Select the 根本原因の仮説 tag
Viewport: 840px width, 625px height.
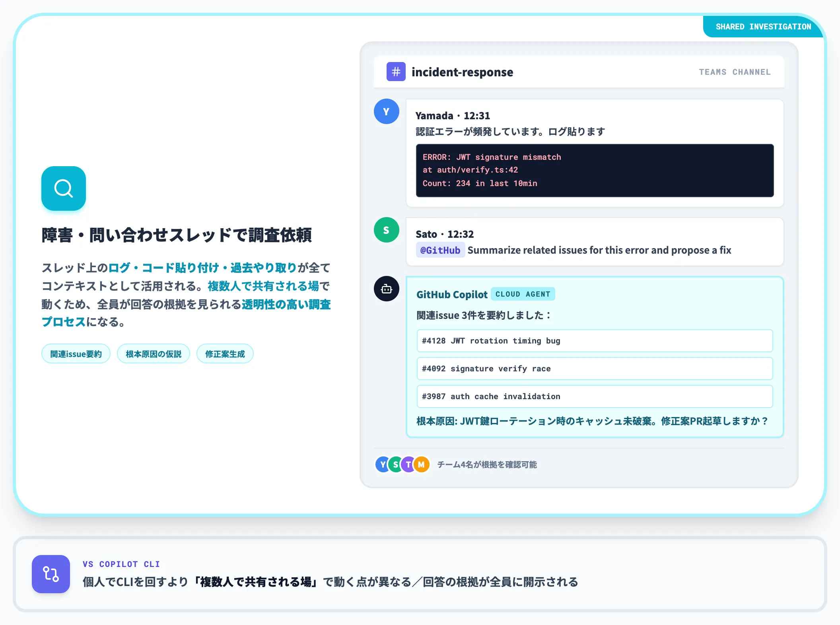click(x=154, y=353)
